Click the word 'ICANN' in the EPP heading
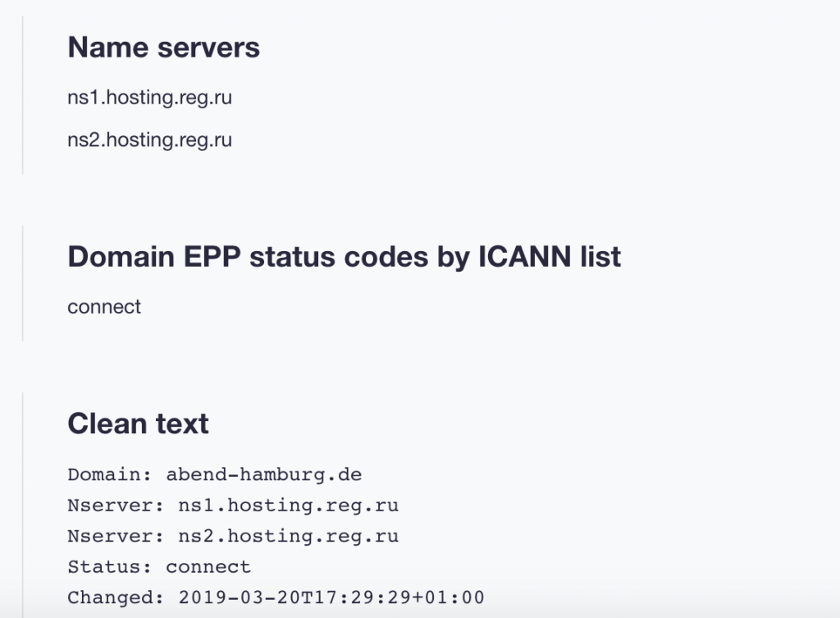This screenshot has width=840, height=618. (x=524, y=256)
